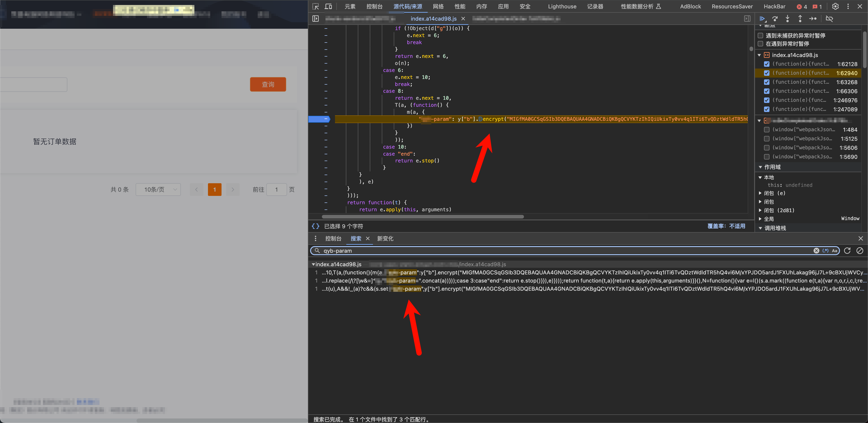The height and width of the screenshot is (423, 868).
Task: Switch to 控制台 Console tab
Action: (374, 6)
